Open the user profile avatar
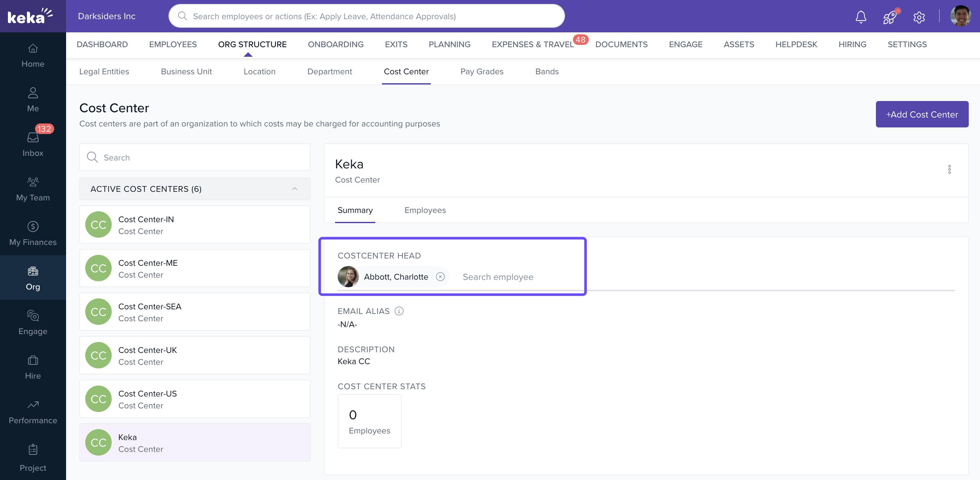The width and height of the screenshot is (980, 480). (x=960, y=17)
